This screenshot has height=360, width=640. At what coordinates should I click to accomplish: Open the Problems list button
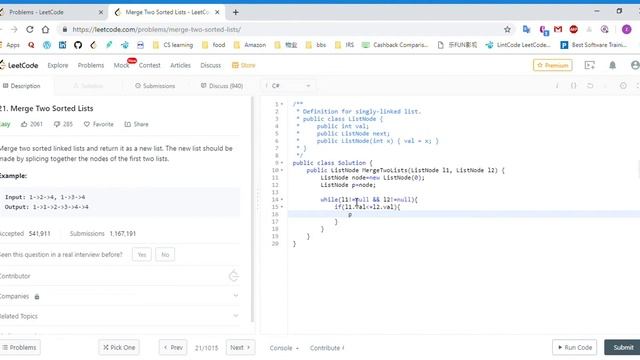(20, 348)
